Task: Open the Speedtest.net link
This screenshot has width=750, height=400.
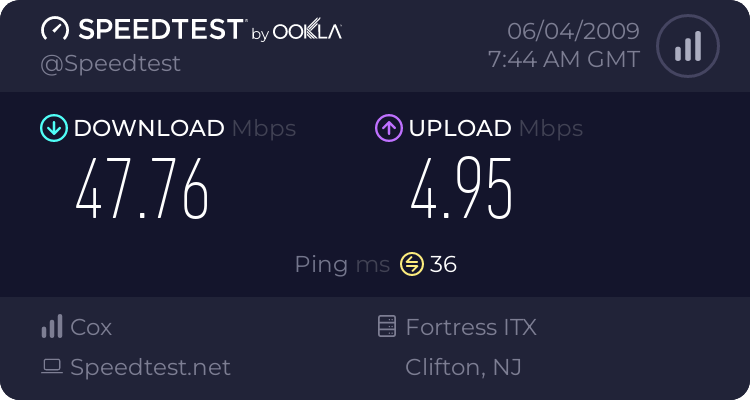Action: click(150, 367)
